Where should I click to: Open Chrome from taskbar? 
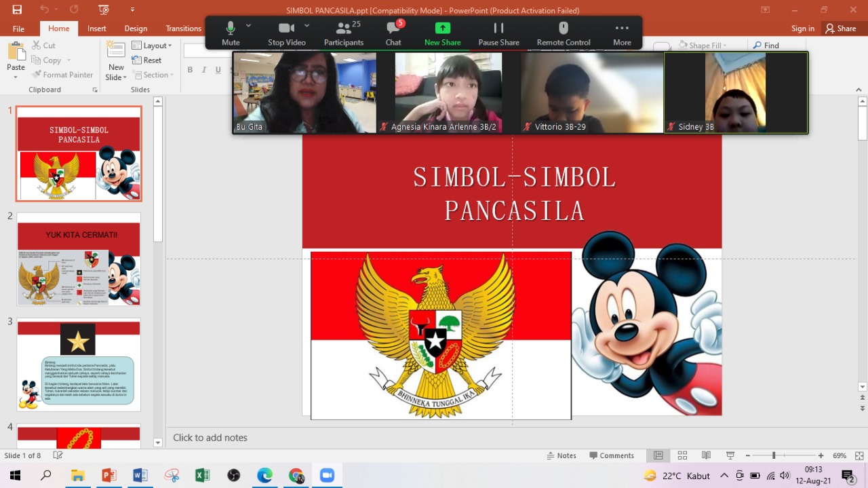(296, 475)
